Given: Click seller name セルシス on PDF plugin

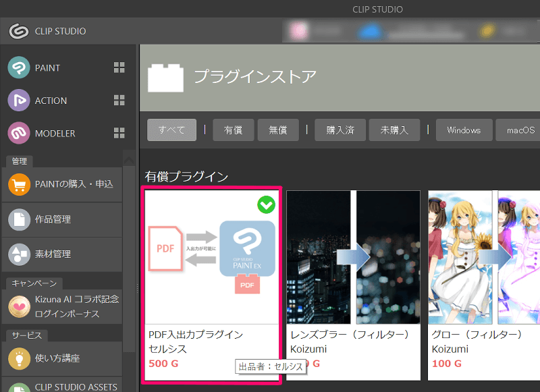Looking at the screenshot, I should coord(167,349).
